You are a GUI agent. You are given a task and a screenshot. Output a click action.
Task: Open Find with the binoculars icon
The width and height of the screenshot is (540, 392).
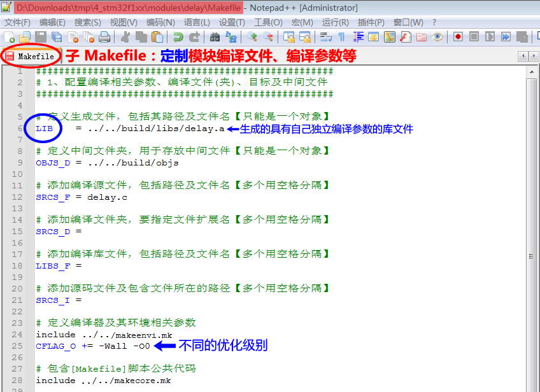coord(215,38)
